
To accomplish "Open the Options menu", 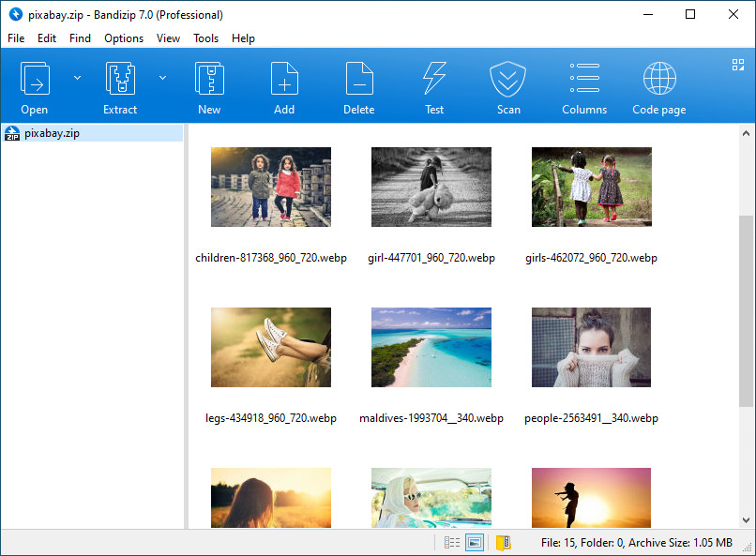I will 123,38.
